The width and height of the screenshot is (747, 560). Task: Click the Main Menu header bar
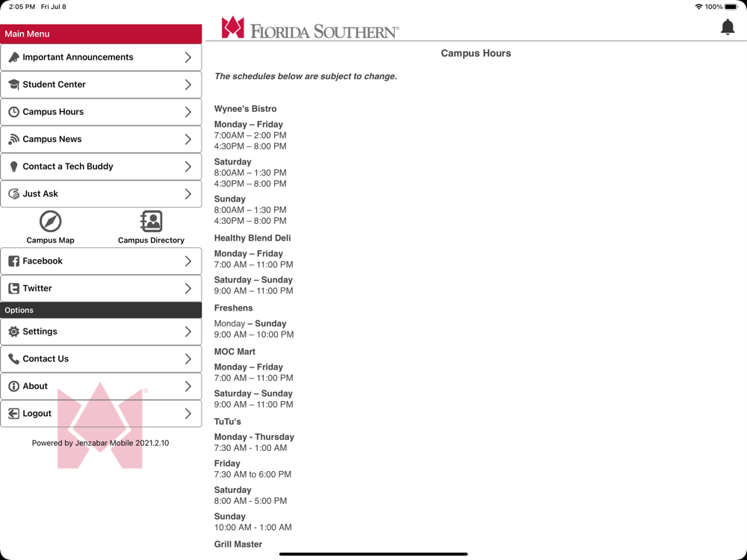(x=101, y=34)
